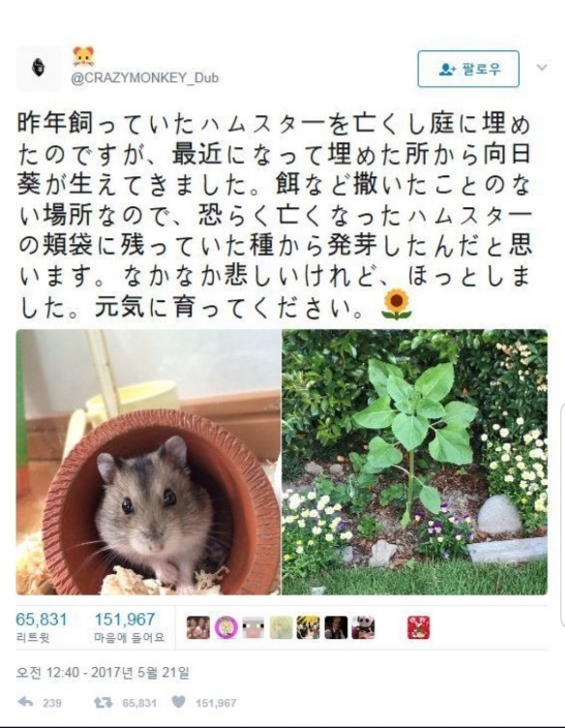The width and height of the screenshot is (565, 728).
Task: Follow the user with 팔로우 button
Action: click(468, 69)
